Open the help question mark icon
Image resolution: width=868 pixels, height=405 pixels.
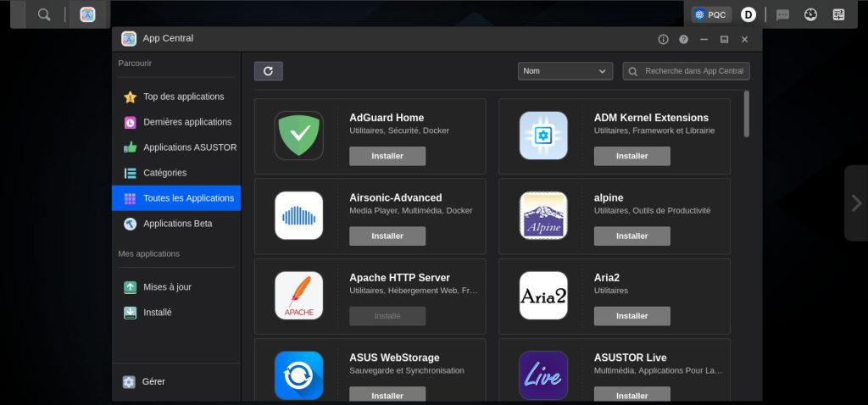tap(684, 39)
